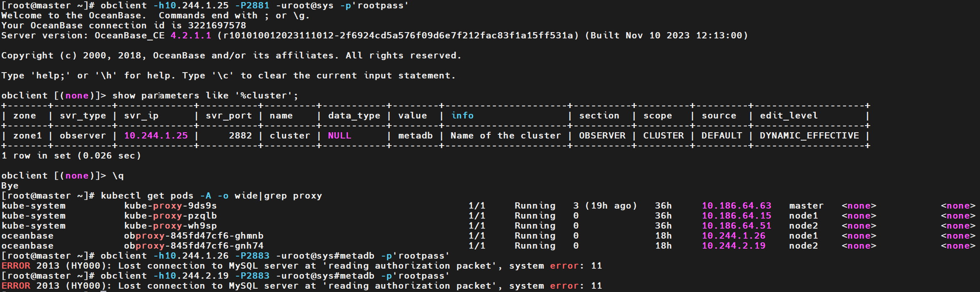The width and height of the screenshot is (980, 292).
Task: Click the zone1 table cell
Action: click(x=28, y=136)
